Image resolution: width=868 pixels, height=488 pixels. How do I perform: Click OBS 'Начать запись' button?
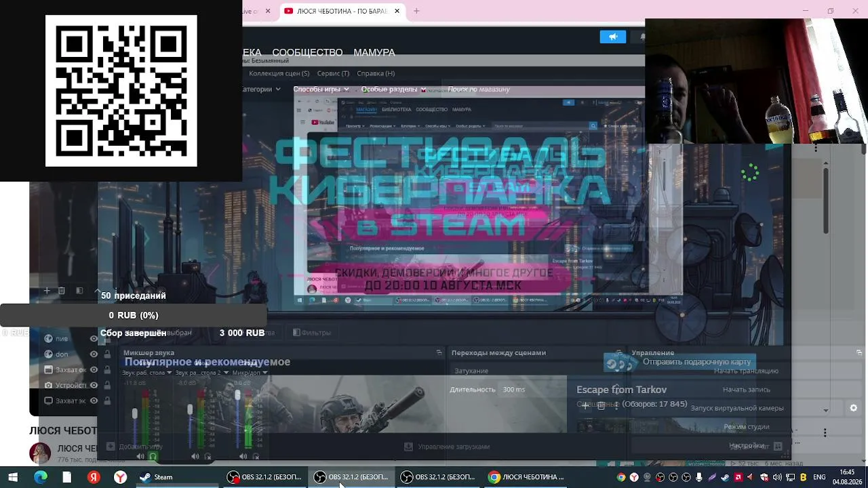pyautogui.click(x=746, y=390)
